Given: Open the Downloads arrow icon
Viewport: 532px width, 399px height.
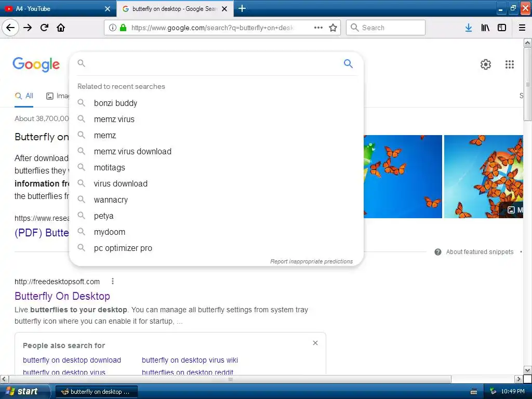Looking at the screenshot, I should coord(469,28).
